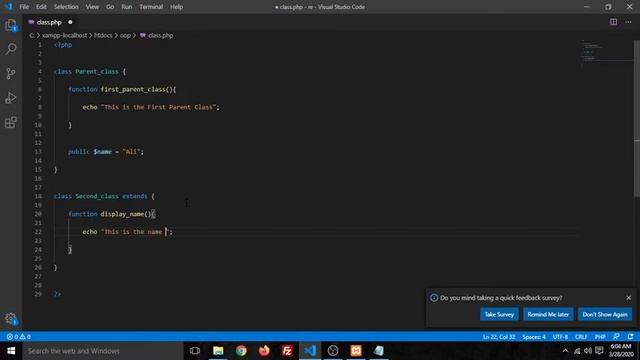Viewport: 640px width, 360px height.
Task: Open XAMPP from taskbar
Action: pos(356,351)
